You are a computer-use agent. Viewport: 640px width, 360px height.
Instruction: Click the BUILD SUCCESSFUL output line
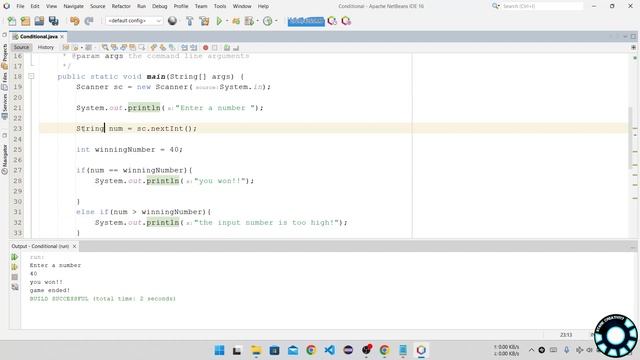[102, 299]
